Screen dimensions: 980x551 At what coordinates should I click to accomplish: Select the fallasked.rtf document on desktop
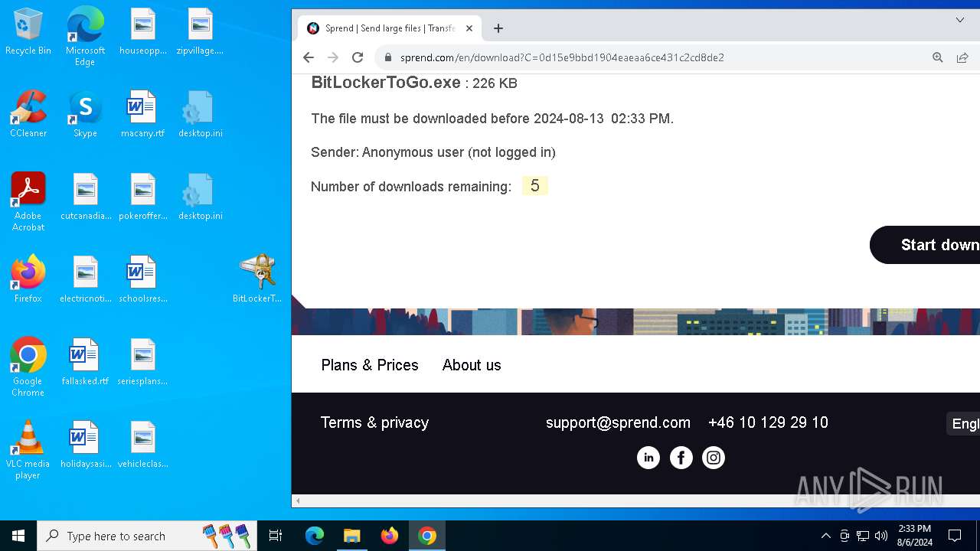coord(85,362)
